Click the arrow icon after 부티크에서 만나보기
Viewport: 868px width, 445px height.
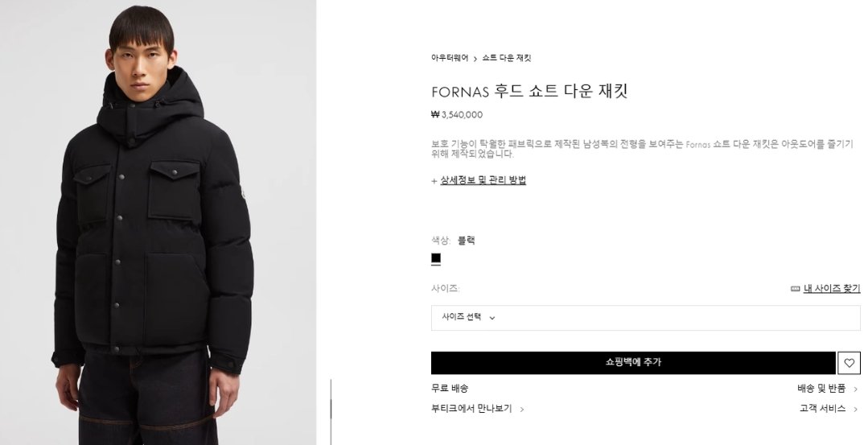click(522, 409)
